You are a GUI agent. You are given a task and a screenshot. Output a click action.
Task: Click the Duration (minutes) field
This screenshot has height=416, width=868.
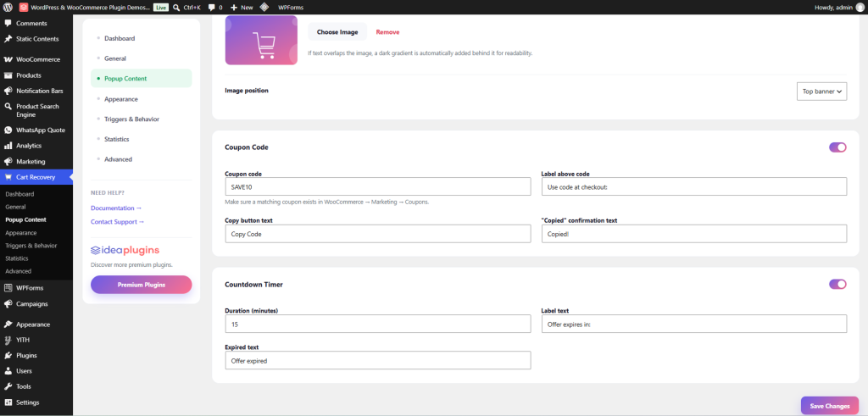coord(378,324)
